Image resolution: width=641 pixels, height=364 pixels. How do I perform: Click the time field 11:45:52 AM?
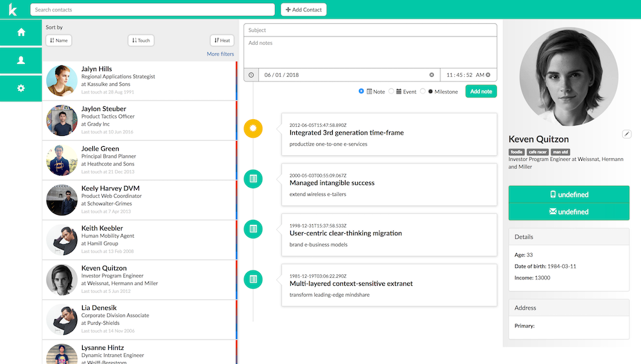pyautogui.click(x=469, y=75)
